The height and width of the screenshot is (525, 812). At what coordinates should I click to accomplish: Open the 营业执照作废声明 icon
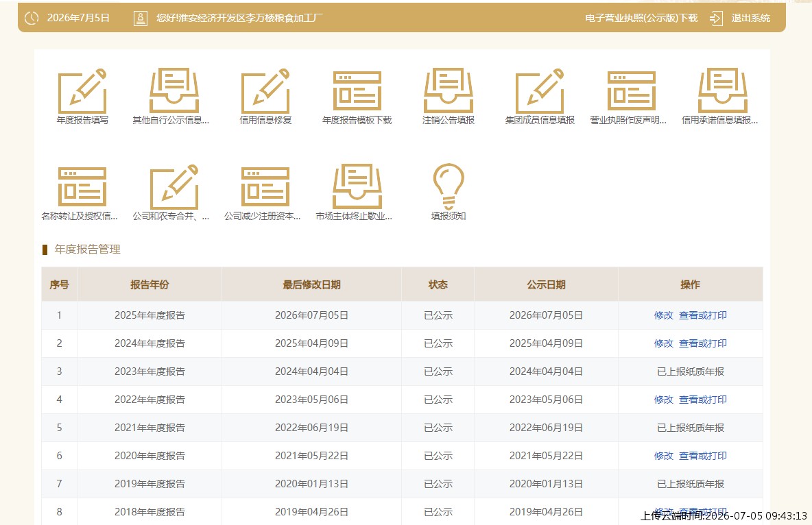point(631,91)
